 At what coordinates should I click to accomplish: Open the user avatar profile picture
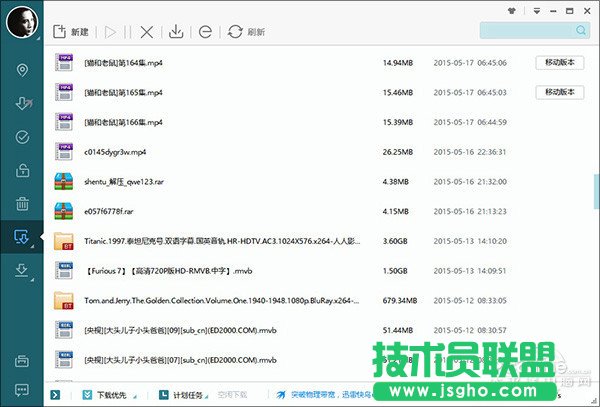point(22,22)
